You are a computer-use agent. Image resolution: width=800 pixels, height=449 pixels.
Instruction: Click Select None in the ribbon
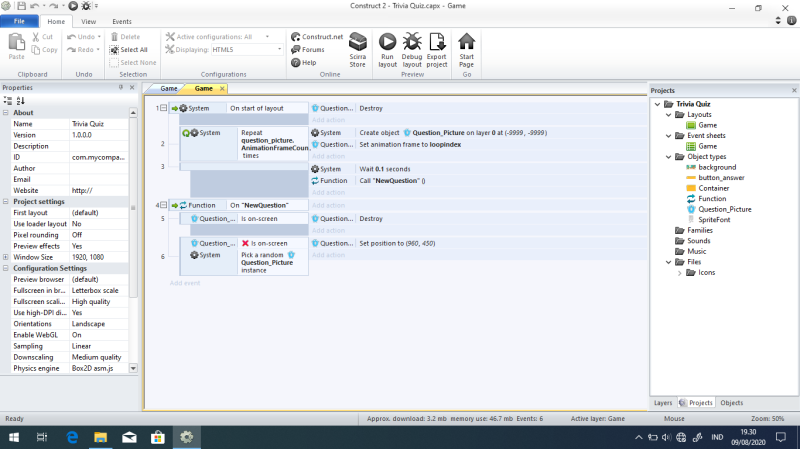coord(133,62)
